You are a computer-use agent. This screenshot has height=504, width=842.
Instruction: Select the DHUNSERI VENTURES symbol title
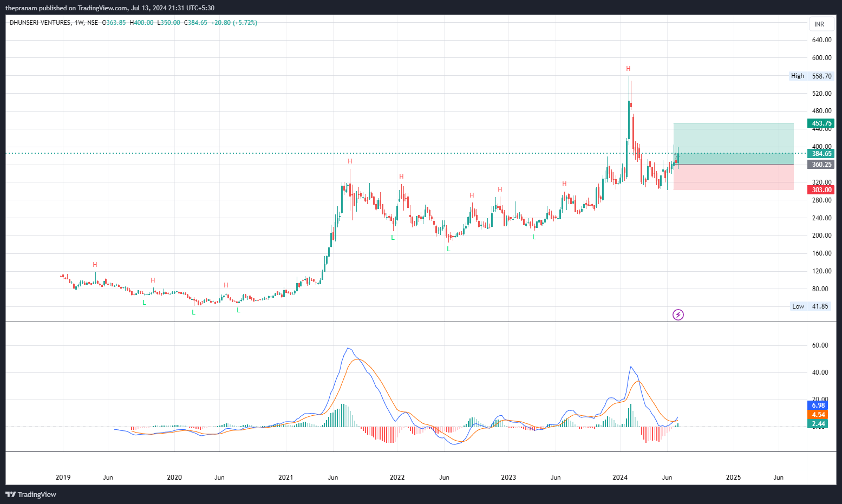[x=40, y=23]
